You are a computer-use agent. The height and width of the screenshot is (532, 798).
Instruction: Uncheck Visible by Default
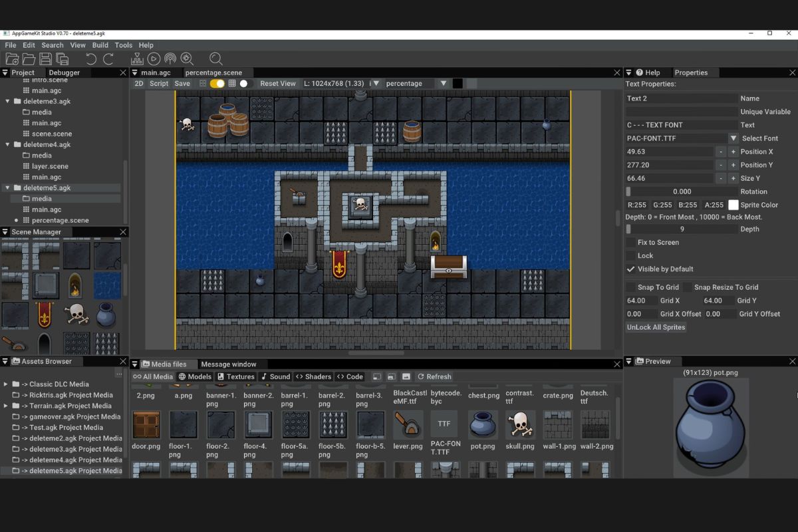pos(630,269)
